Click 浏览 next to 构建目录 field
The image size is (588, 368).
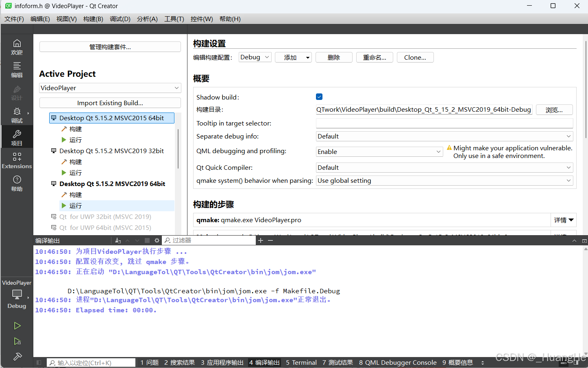pyautogui.click(x=554, y=109)
